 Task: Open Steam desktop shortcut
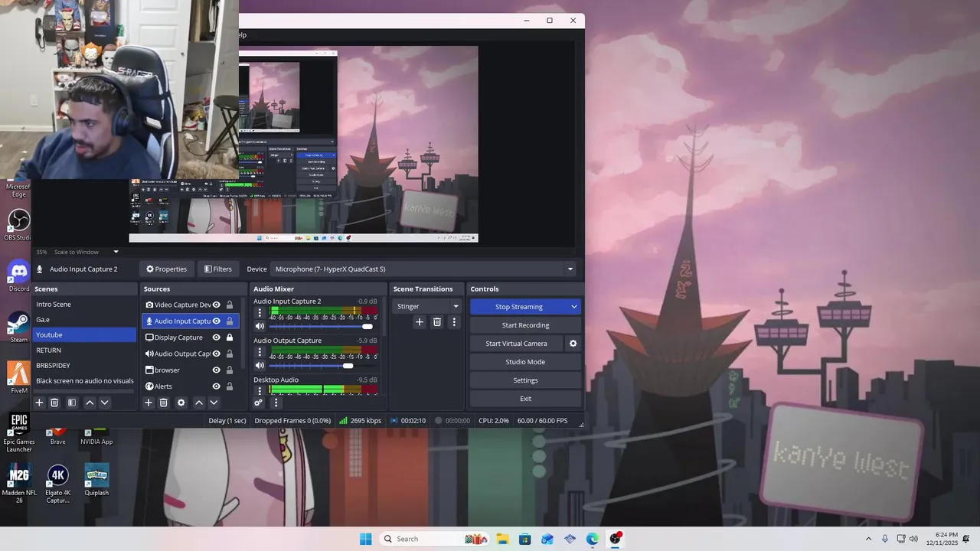[x=18, y=327]
